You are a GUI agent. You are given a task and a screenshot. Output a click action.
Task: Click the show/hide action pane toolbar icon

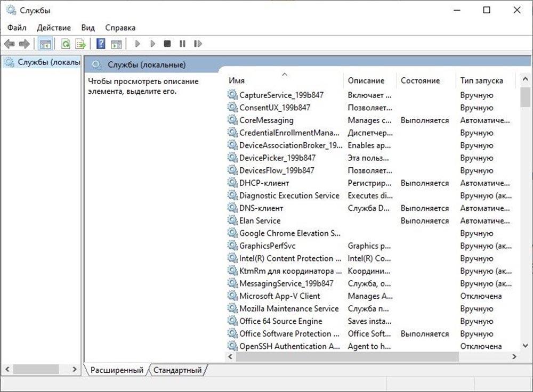point(116,44)
